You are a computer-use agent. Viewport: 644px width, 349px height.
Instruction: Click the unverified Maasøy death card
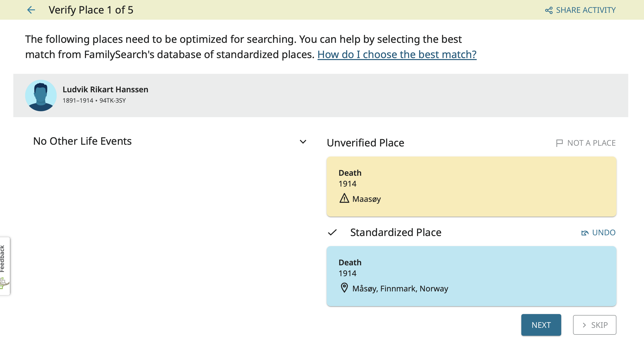471,186
